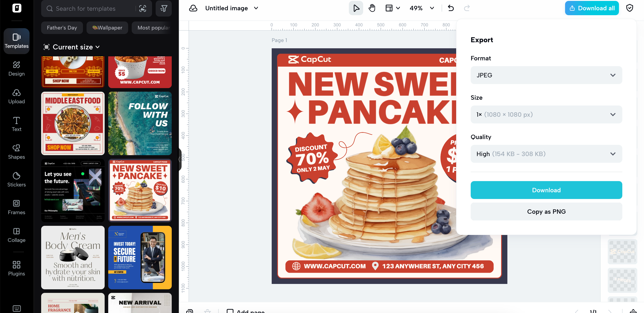Click the shield security icon
The width and height of the screenshot is (644, 313).
[629, 8]
